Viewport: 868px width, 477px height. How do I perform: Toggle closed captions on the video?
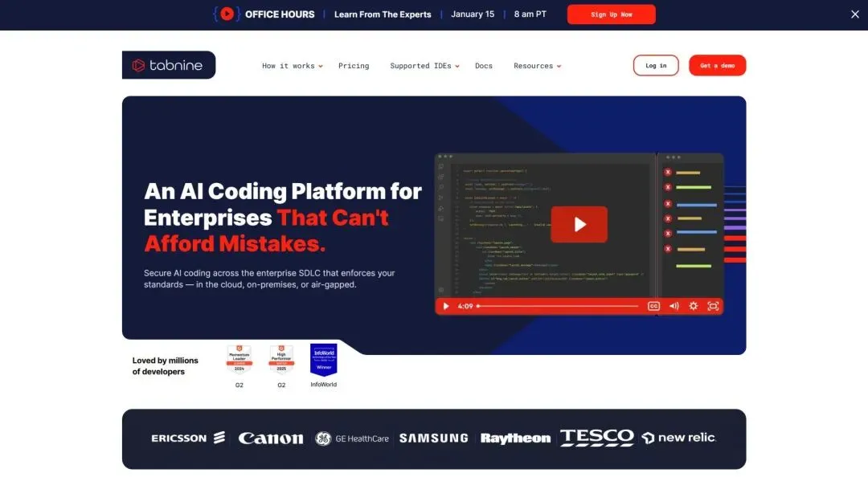(x=653, y=306)
